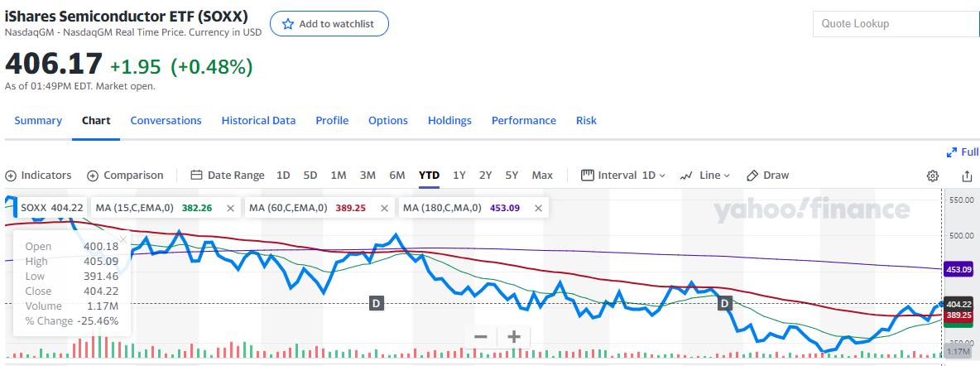This screenshot has width=980, height=366.
Task: Select the YTD time range
Action: 429,176
